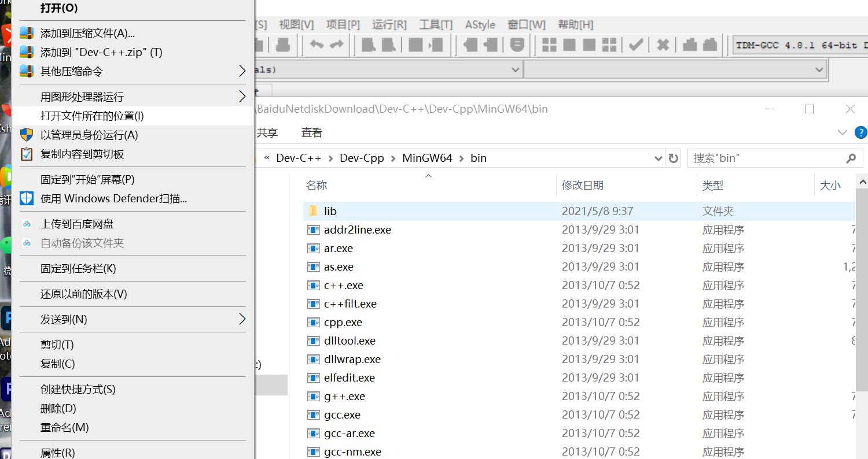Open the (globals) class combo box

[x=389, y=69]
